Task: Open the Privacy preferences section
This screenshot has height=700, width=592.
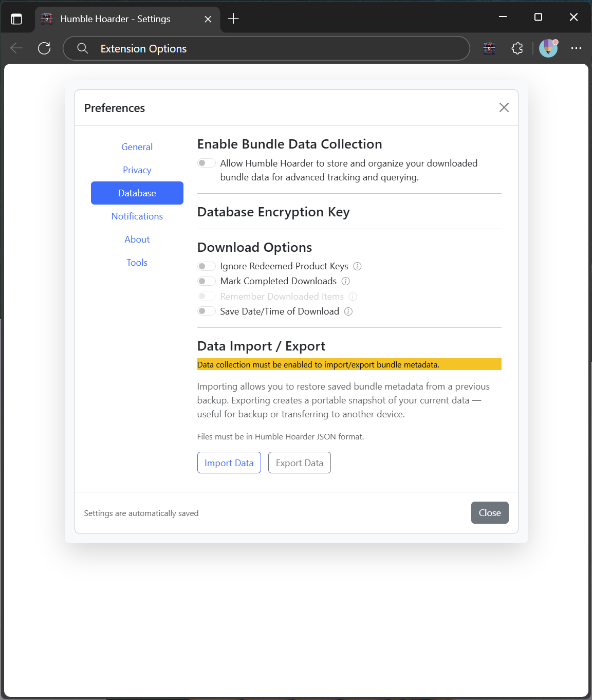Action: tap(137, 170)
